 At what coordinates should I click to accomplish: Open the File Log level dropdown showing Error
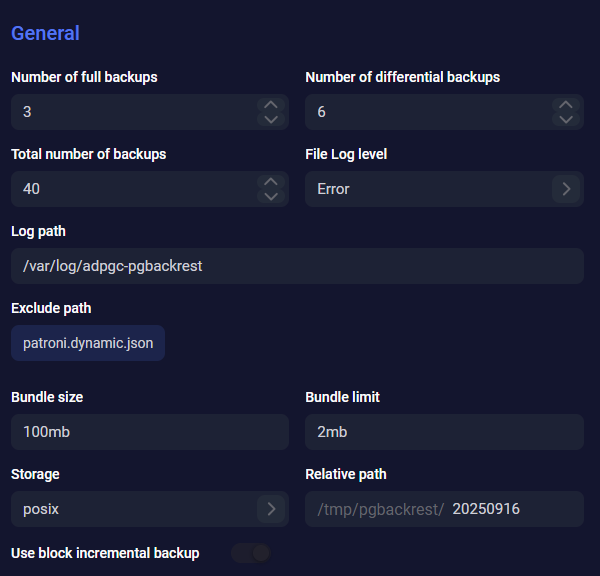(430, 189)
